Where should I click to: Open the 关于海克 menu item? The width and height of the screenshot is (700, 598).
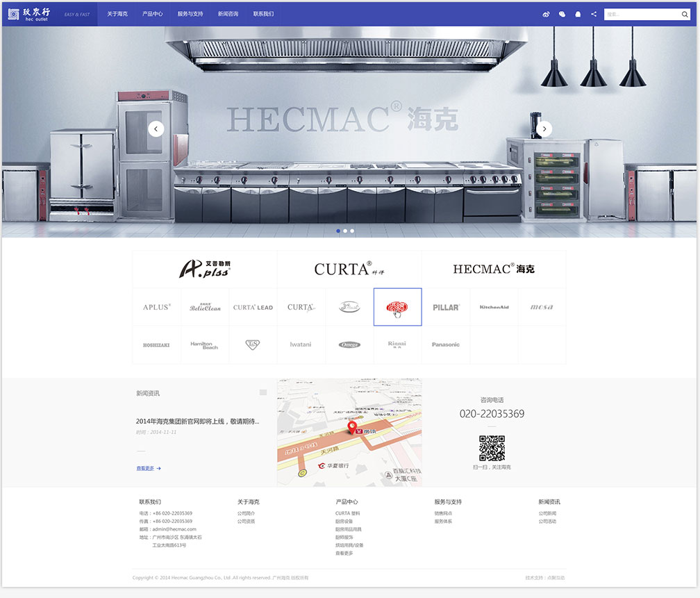point(117,14)
